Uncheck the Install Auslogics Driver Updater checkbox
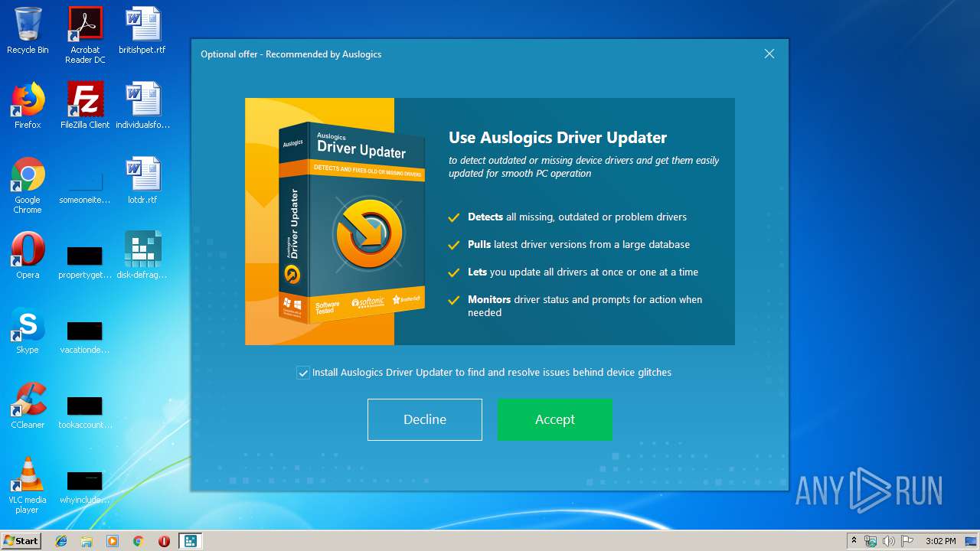Screen dimensions: 980x551 click(x=303, y=373)
